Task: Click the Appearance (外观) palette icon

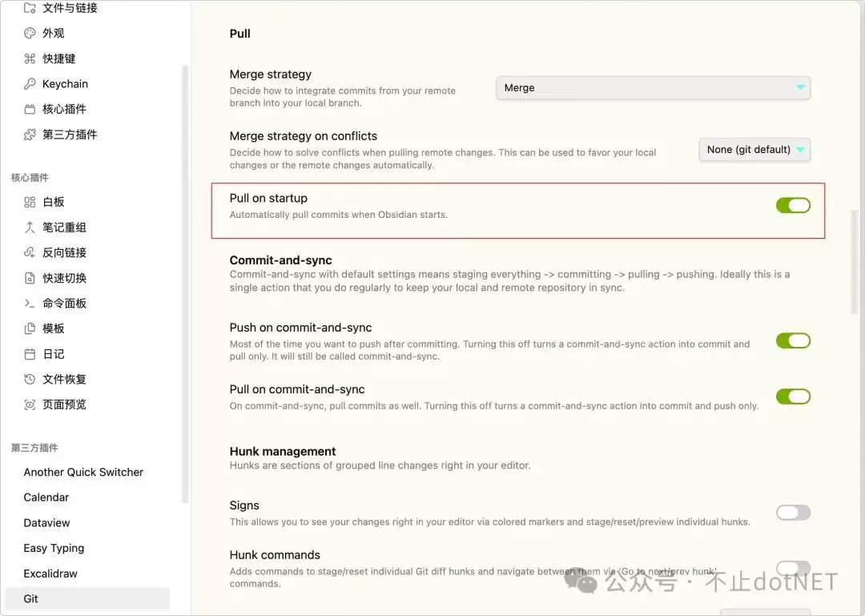Action: (x=30, y=34)
